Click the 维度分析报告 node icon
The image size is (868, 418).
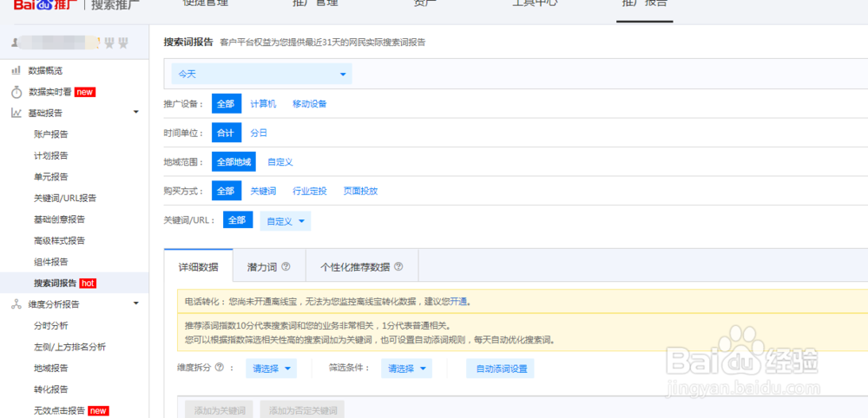click(x=16, y=304)
